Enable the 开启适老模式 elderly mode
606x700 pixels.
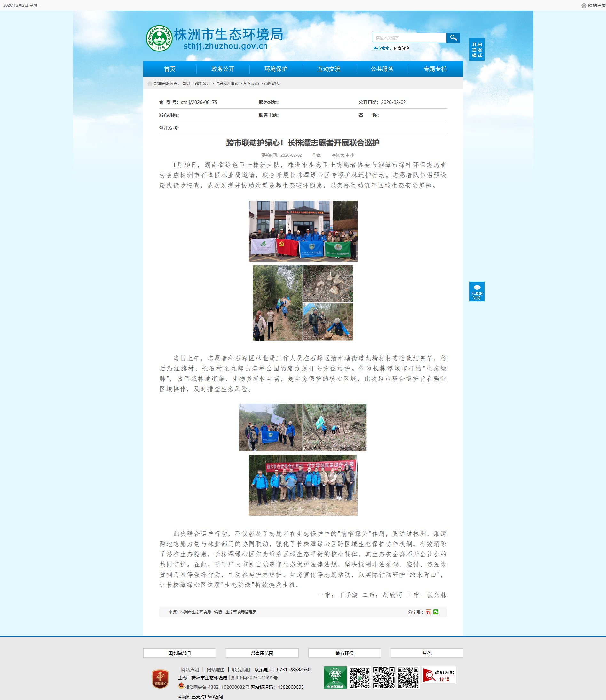pyautogui.click(x=477, y=50)
